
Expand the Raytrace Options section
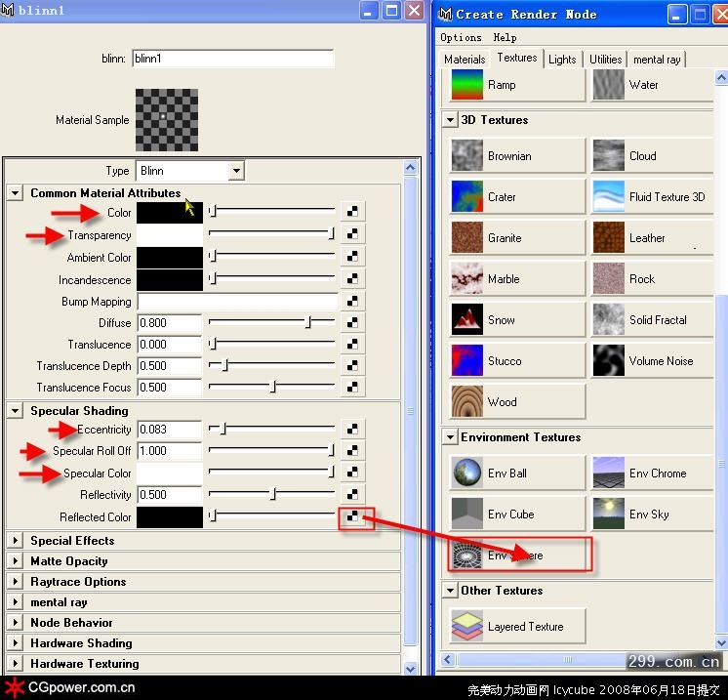pyautogui.click(x=16, y=582)
